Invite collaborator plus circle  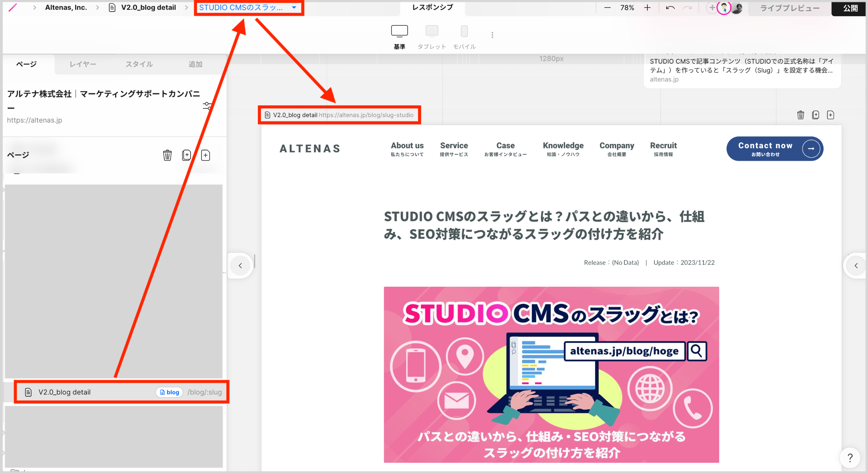(712, 8)
